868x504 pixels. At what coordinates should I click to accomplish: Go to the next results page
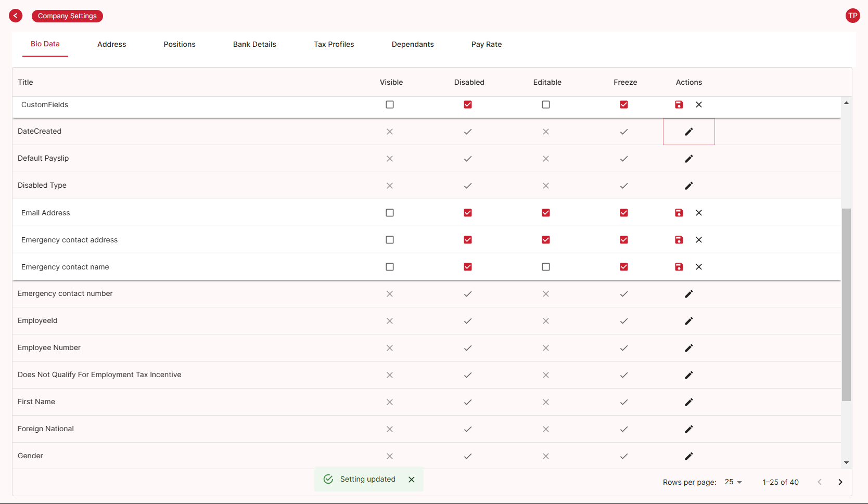(x=840, y=482)
